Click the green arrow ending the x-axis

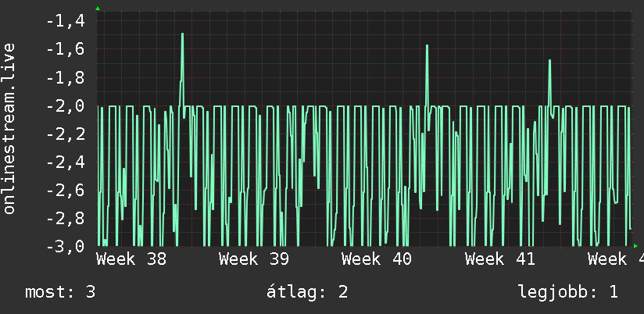click(x=635, y=246)
